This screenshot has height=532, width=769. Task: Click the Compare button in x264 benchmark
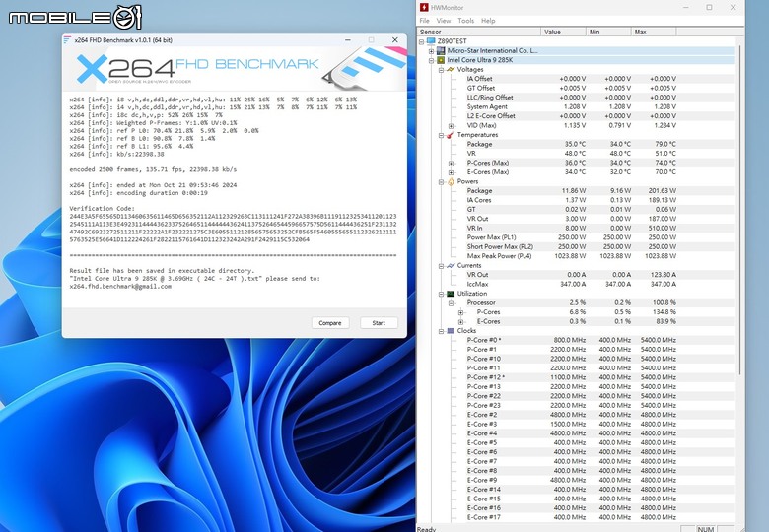[330, 323]
